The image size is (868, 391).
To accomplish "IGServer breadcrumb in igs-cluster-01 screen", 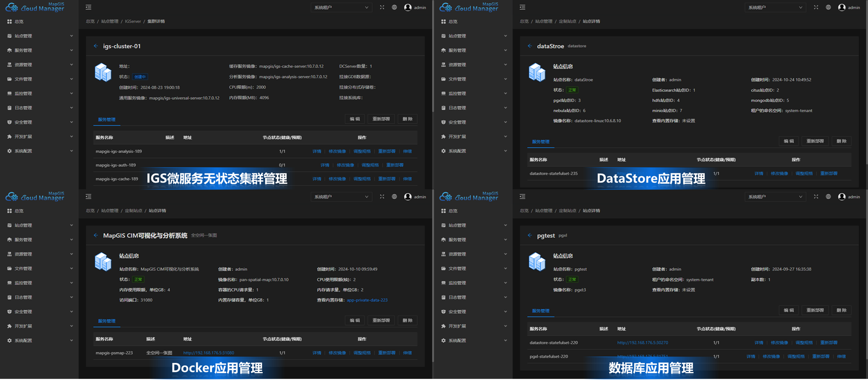I will tap(133, 22).
